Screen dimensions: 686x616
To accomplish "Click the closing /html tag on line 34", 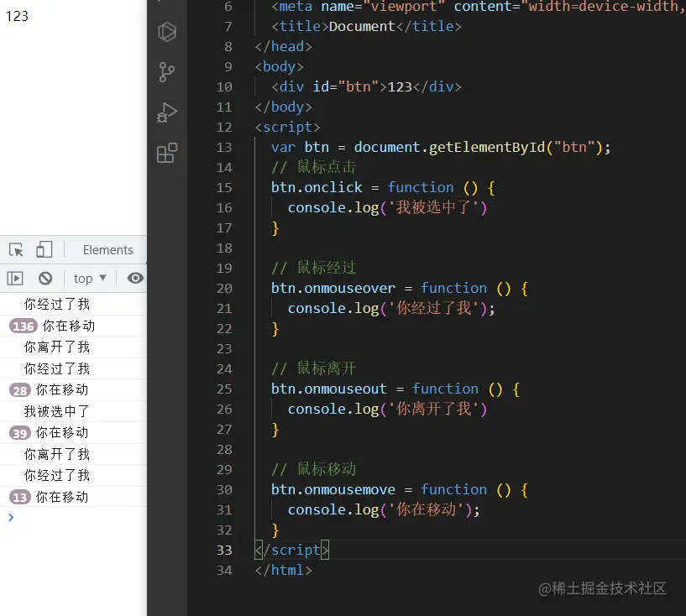I will point(284,570).
